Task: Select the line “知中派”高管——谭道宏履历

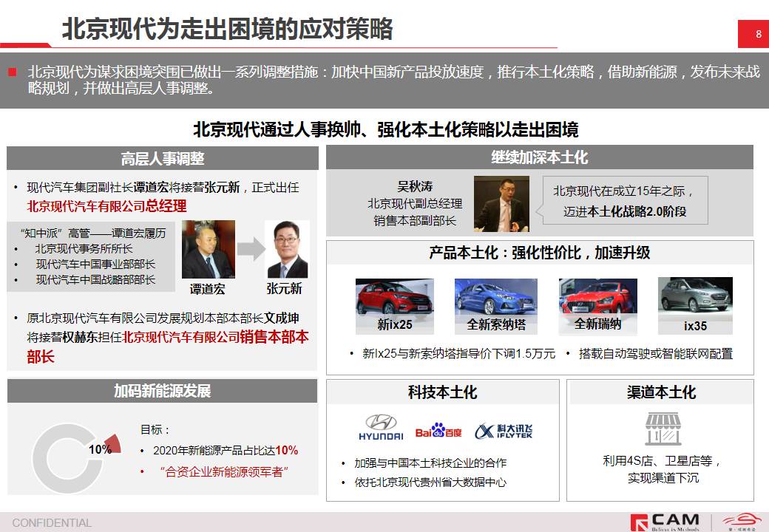Action: pyautogui.click(x=92, y=233)
